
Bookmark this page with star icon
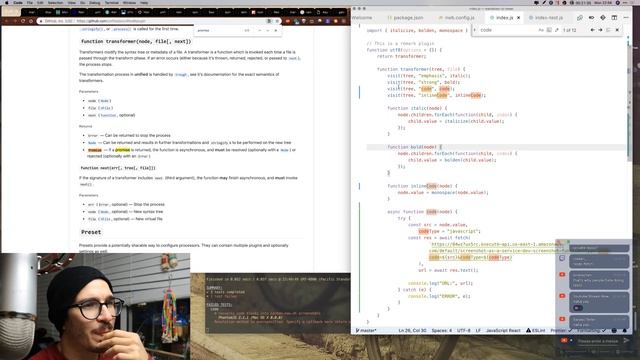tap(277, 21)
